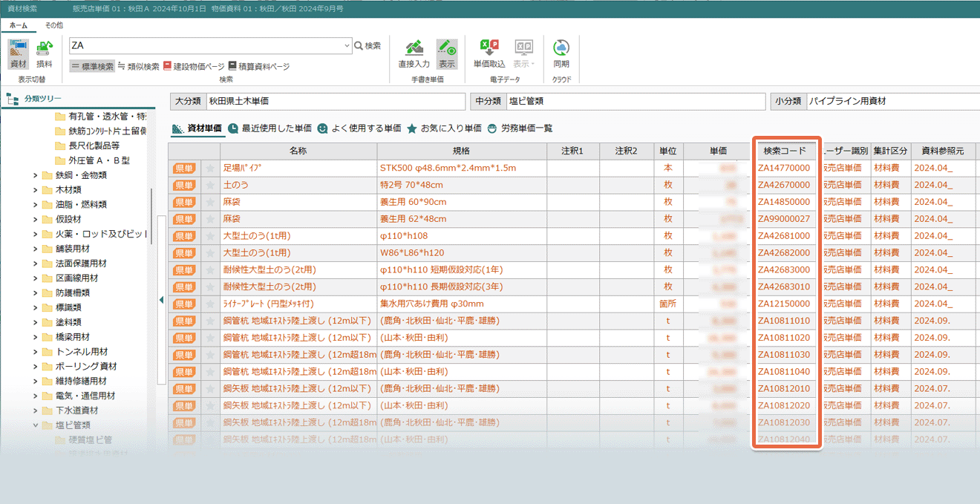Collapse the 塩ビ管類 tree node
The height and width of the screenshot is (504, 980).
[36, 425]
